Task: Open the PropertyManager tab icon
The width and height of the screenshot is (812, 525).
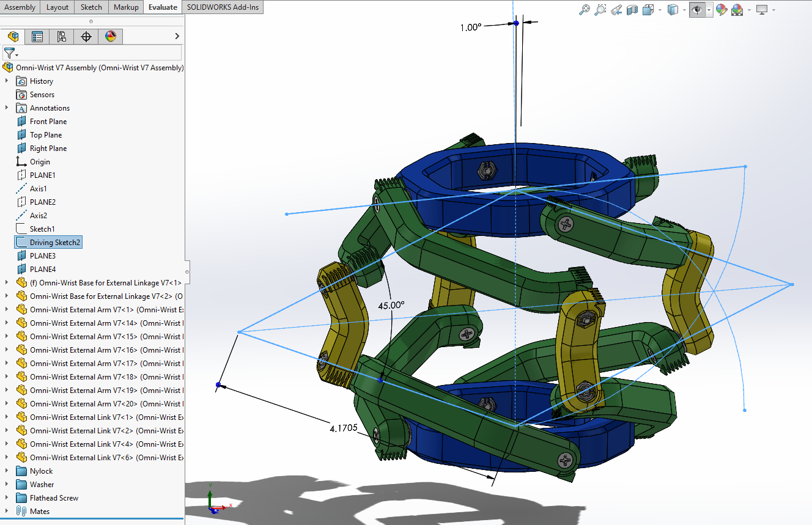Action: pos(37,37)
